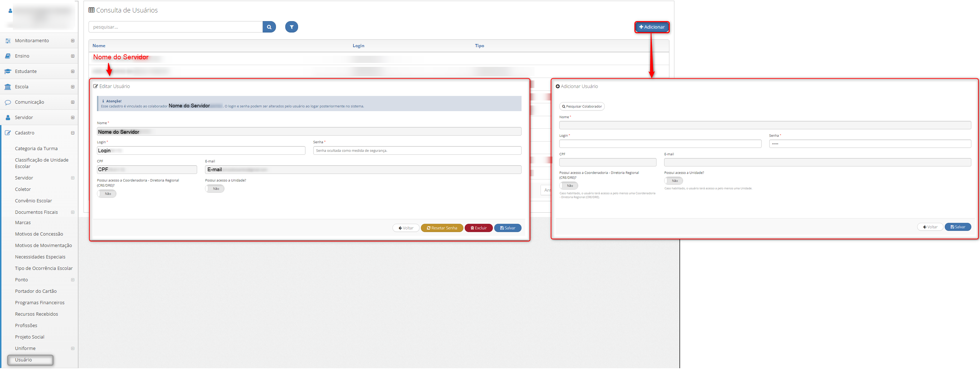This screenshot has height=370, width=980.
Task: Click the Cadastro pencil icon
Action: pyautogui.click(x=7, y=133)
